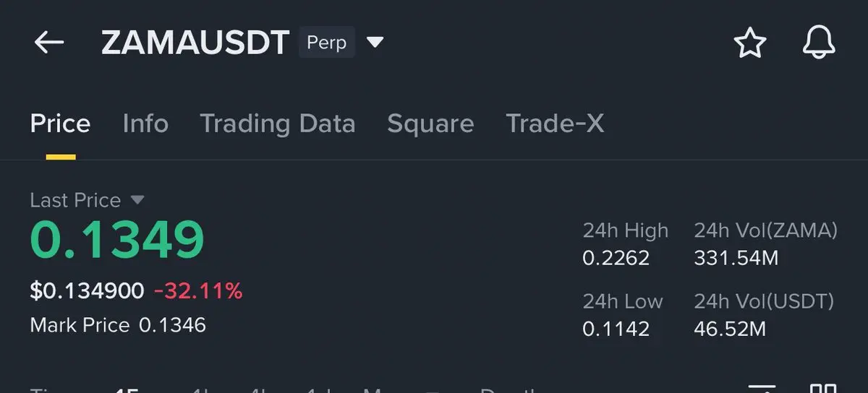Tap the 24h Vol(USDT) 46.52M figure

(x=730, y=329)
